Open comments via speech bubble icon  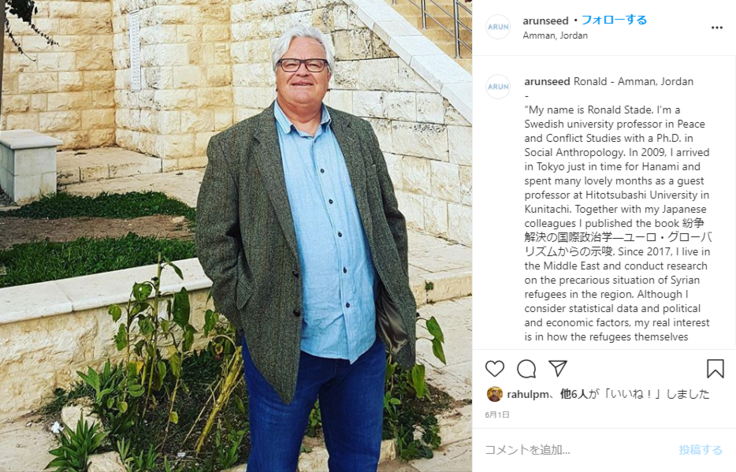pyautogui.click(x=526, y=369)
